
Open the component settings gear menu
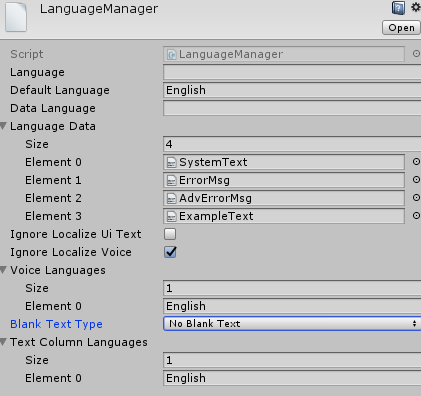[x=416, y=7]
